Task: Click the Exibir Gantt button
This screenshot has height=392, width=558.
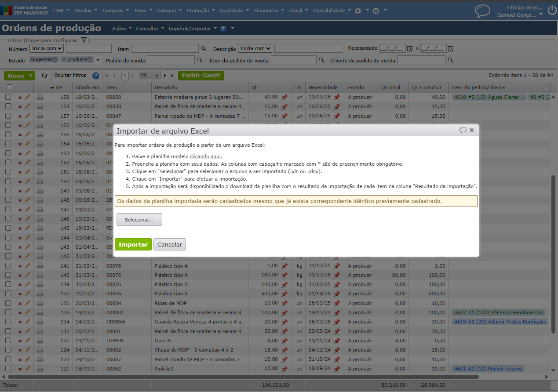Action: coord(201,76)
